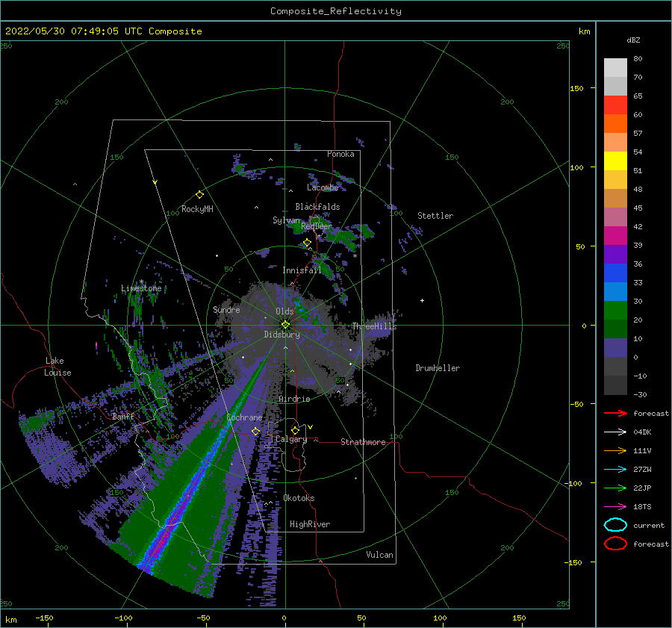The image size is (672, 628).
Task: Click the yellow diamond marker near Cochrane
Action: (255, 431)
